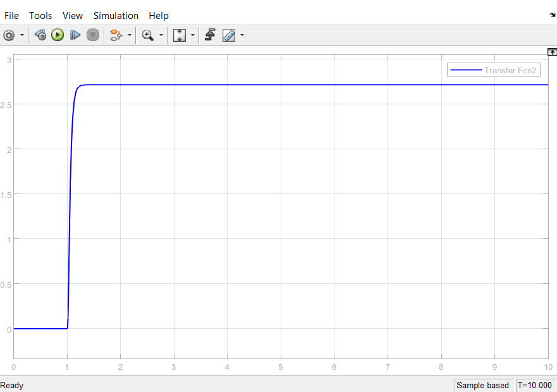Expand the Highlight Block dropdown arrow
This screenshot has width=557, height=392.
(130, 35)
